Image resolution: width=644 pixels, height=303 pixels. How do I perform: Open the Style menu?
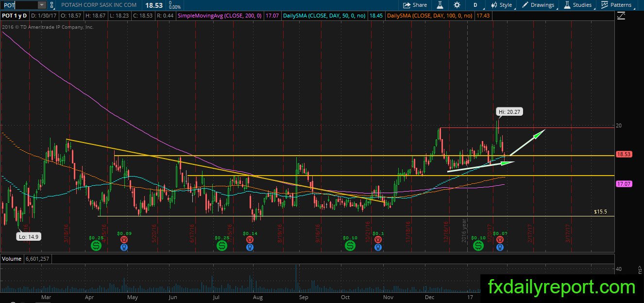pos(501,5)
